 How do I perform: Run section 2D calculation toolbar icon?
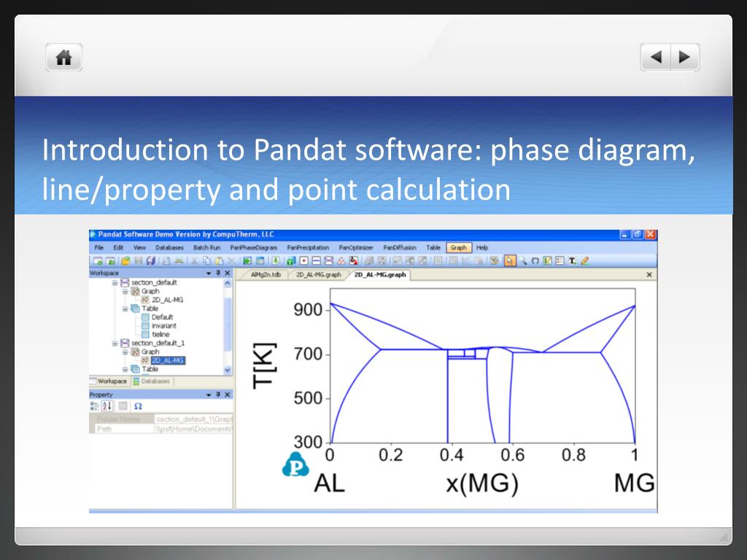(x=328, y=260)
